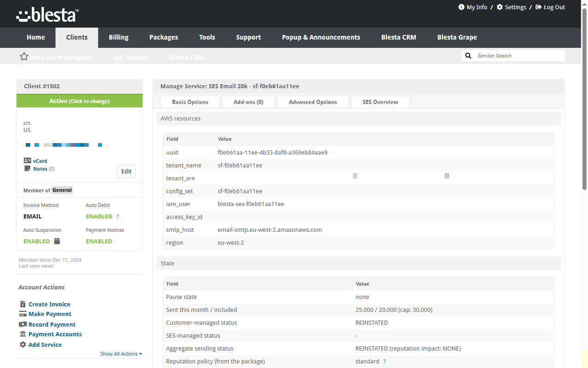The image size is (588, 368).
Task: Open the Blesta Grape menu
Action: (x=457, y=37)
